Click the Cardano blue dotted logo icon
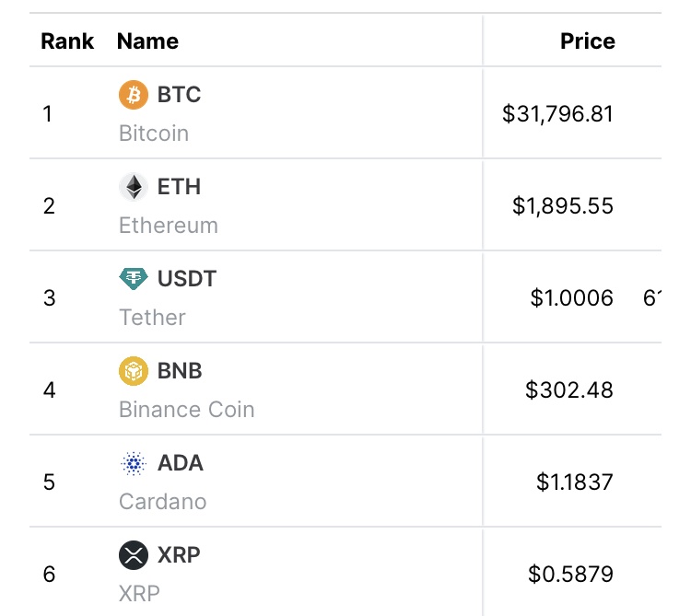Screen dimensions: 691x616 (134, 463)
